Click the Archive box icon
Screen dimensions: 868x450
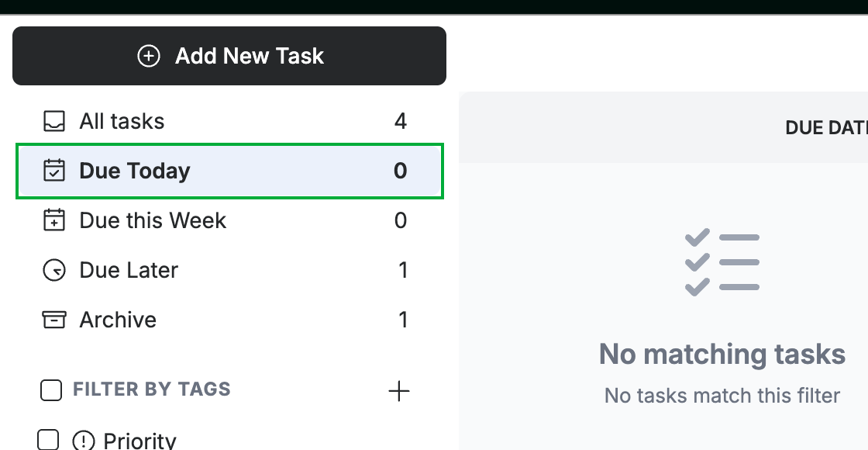pos(54,320)
